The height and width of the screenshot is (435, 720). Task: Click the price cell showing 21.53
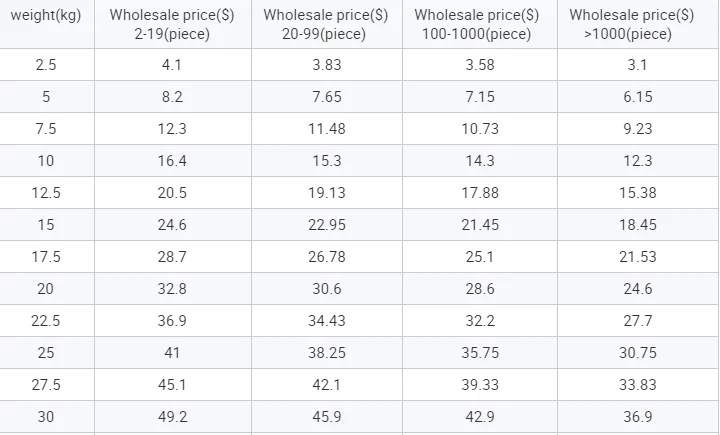pos(637,257)
